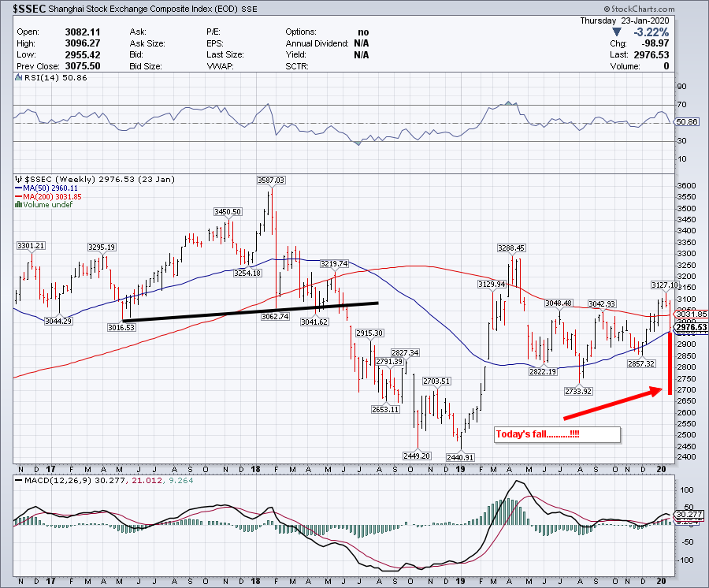Viewport: 709px width, 588px height.
Task: Click the low price label 3016.53
Action: click(121, 327)
